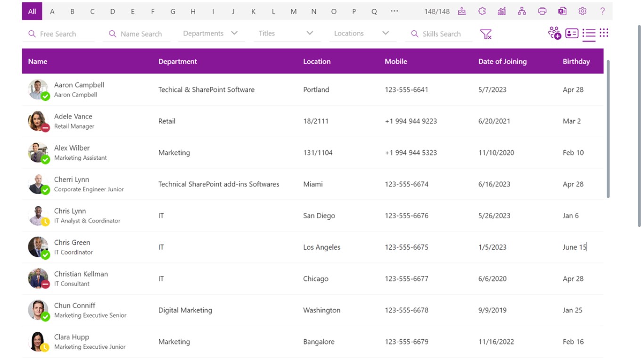The image size is (644, 362).
Task: Export the directory to Excel
Action: (x=562, y=11)
